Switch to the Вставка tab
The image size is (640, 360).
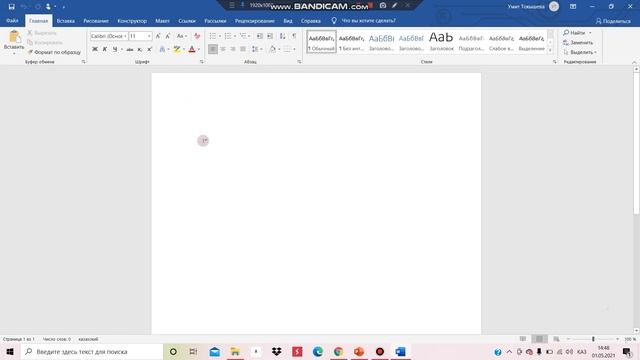click(x=65, y=21)
